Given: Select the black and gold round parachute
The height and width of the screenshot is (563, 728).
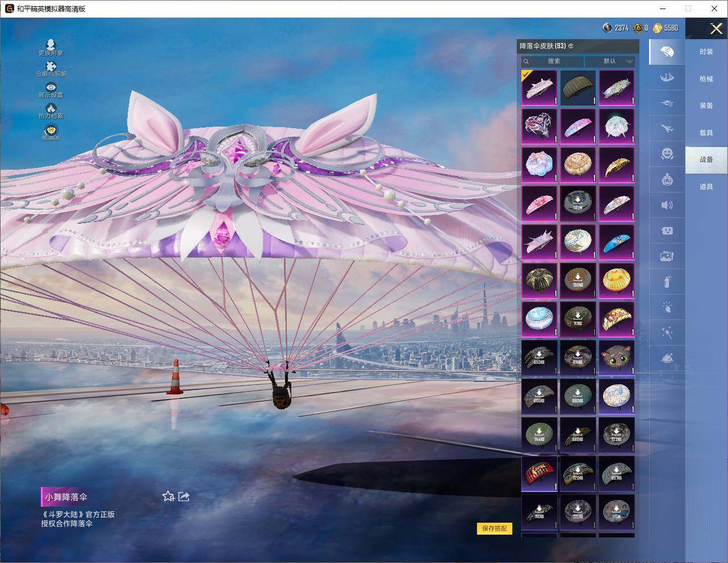Looking at the screenshot, I should click(x=539, y=281).
